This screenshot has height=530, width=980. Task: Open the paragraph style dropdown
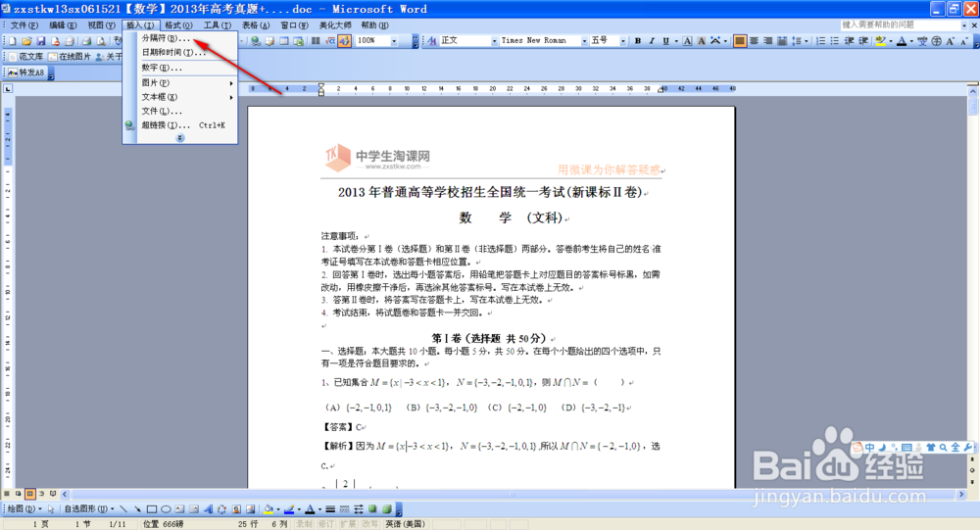(x=494, y=40)
